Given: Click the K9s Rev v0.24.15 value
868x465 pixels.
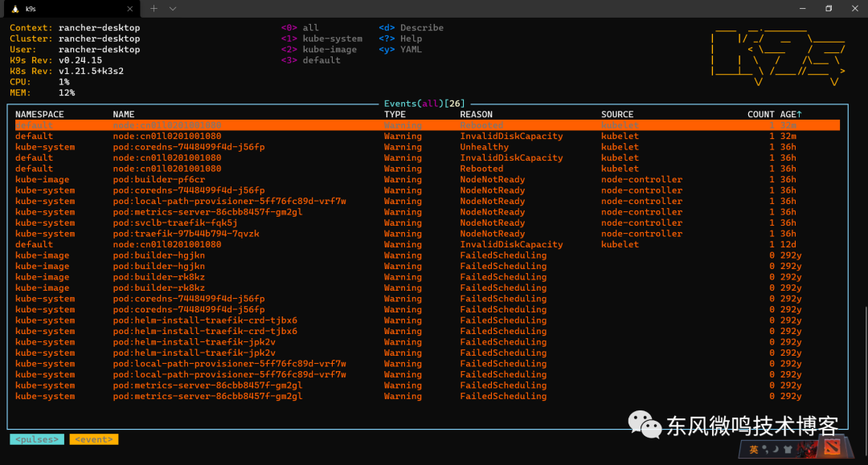Looking at the screenshot, I should click(80, 60).
